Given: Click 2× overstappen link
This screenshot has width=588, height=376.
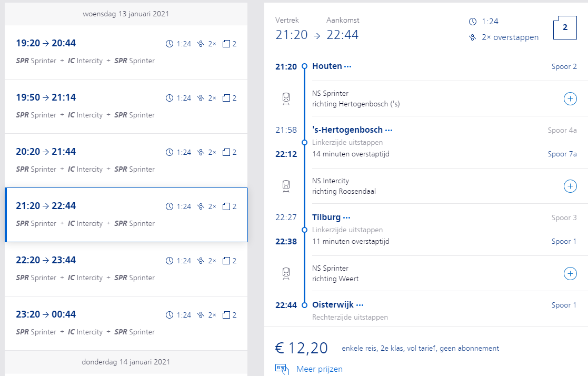Looking at the screenshot, I should pyautogui.click(x=510, y=37).
